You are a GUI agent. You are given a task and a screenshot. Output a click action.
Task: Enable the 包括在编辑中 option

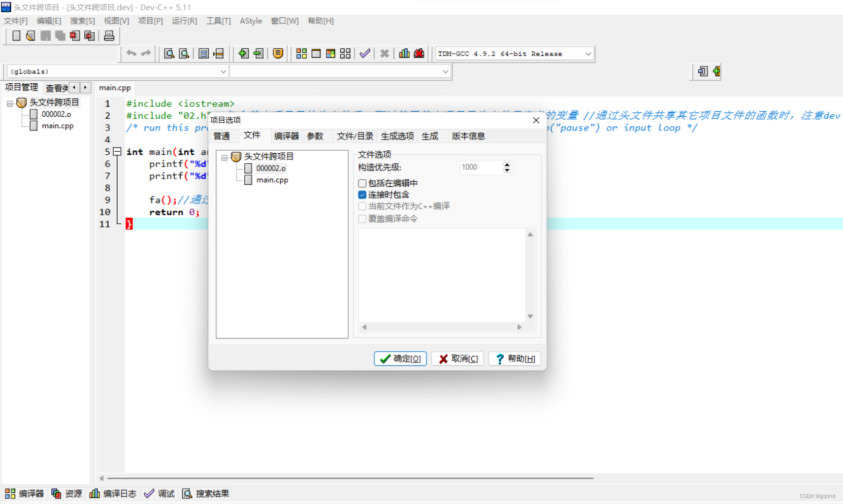click(362, 183)
